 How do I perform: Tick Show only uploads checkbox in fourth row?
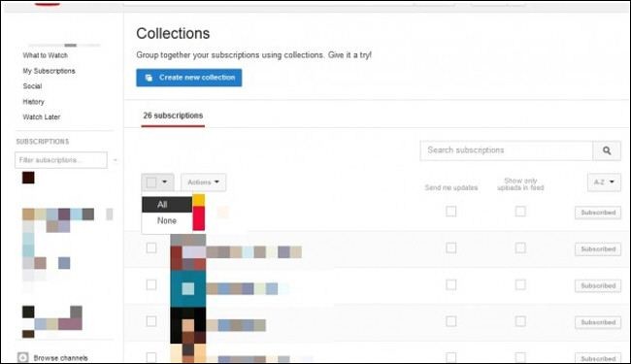520,321
